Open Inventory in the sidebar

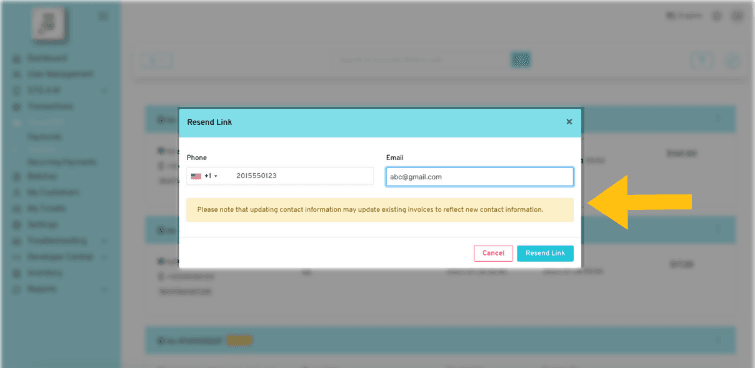coord(45,273)
